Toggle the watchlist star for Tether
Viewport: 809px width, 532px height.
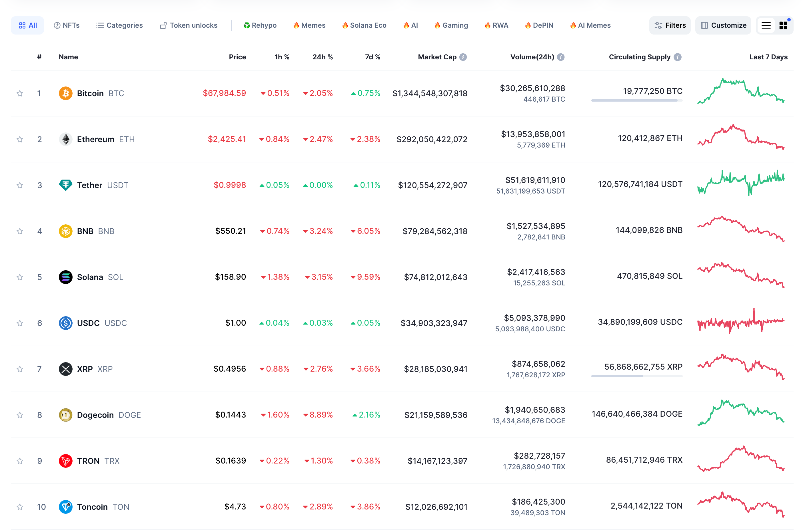click(20, 185)
